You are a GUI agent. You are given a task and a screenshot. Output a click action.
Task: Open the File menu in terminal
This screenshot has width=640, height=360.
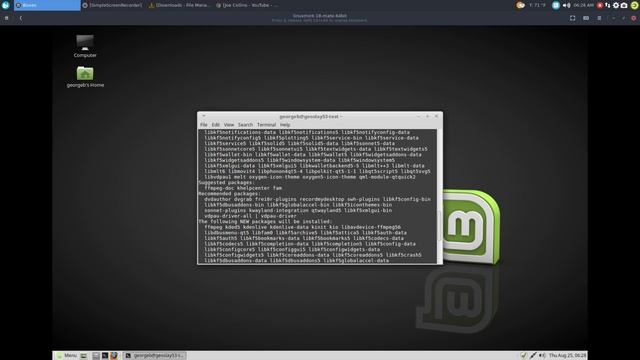[204, 125]
